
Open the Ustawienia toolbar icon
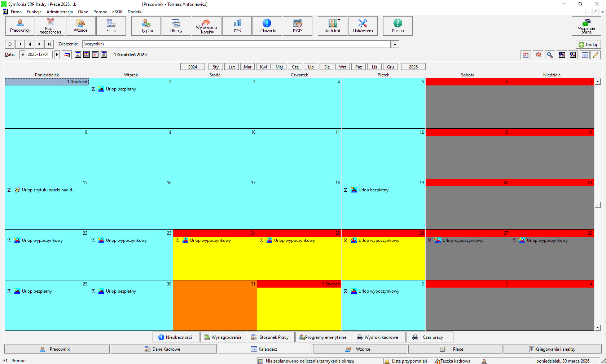point(363,26)
